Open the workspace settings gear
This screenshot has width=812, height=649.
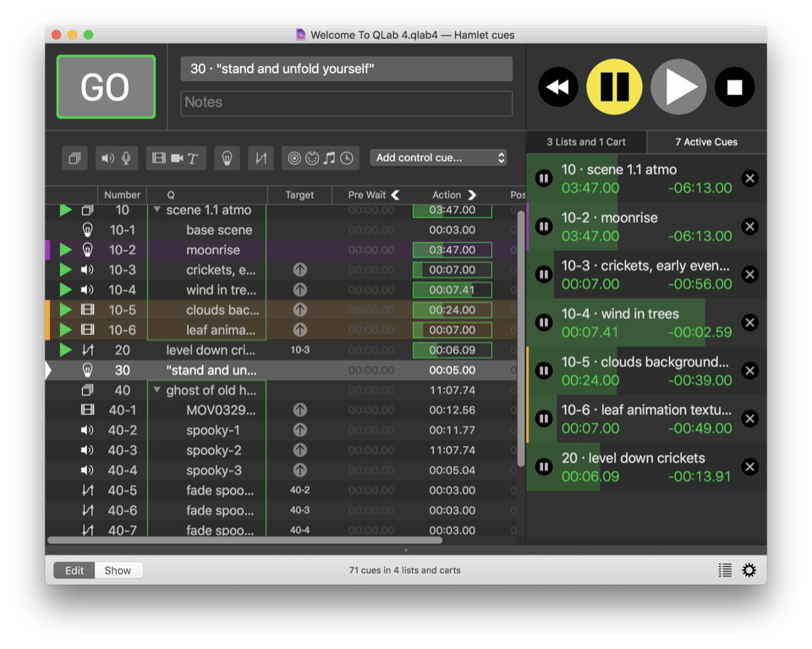(749, 570)
